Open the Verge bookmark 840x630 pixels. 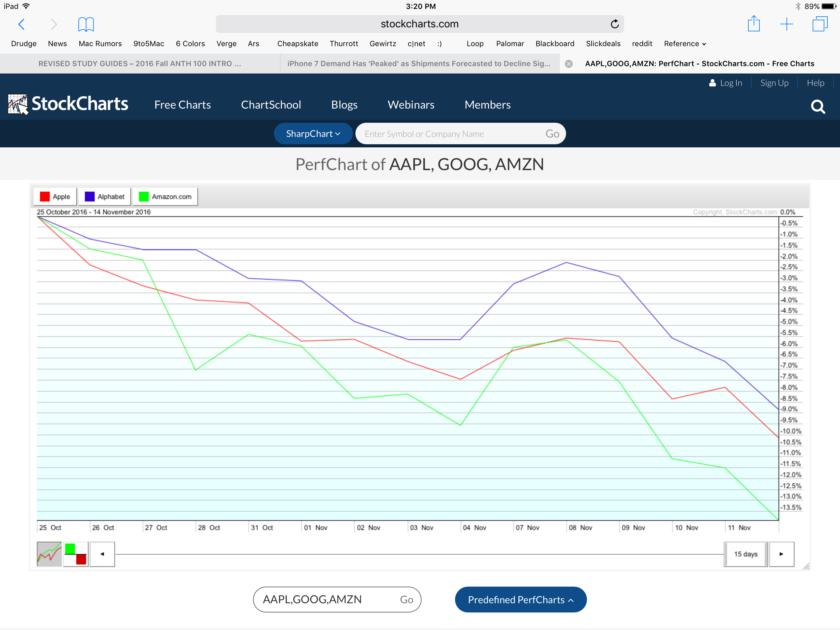pos(226,44)
